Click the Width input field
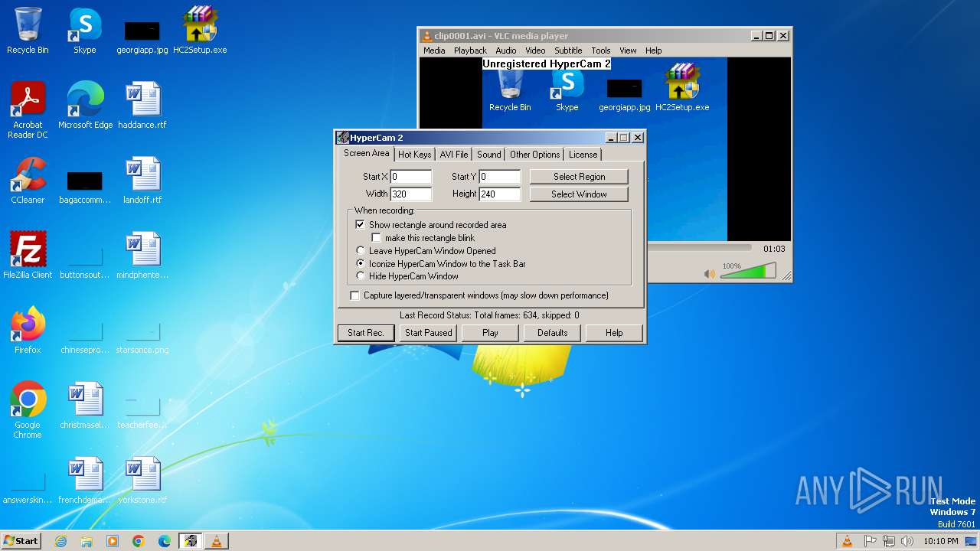Screen dimensions: 980x551 coord(411,194)
